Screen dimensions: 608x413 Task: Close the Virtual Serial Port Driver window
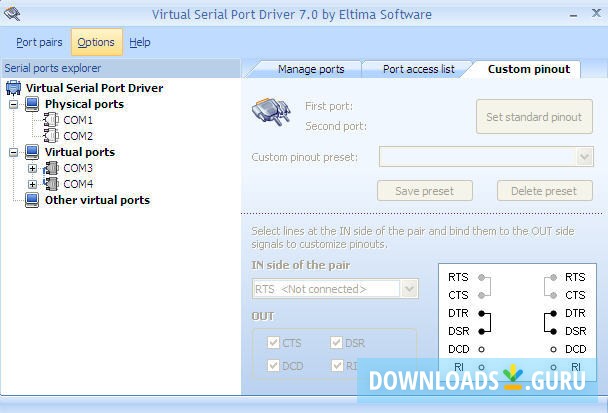(x=596, y=13)
